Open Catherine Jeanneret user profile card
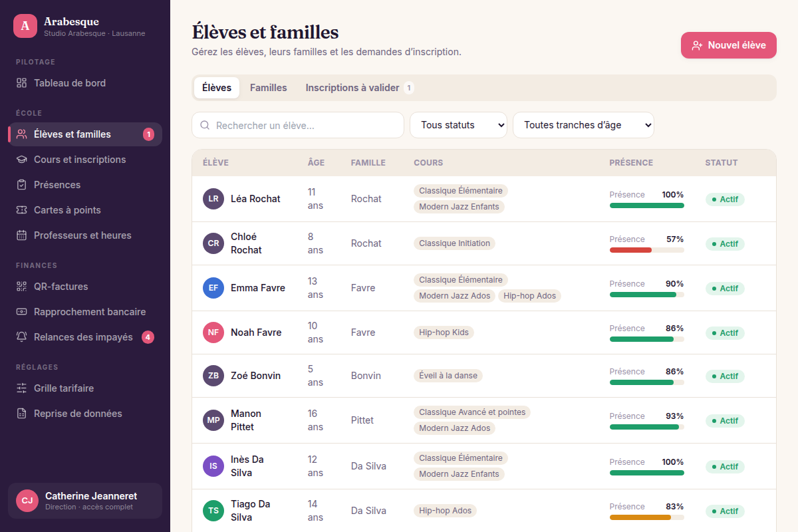Image resolution: width=798 pixels, height=532 pixels. pyautogui.click(x=85, y=501)
